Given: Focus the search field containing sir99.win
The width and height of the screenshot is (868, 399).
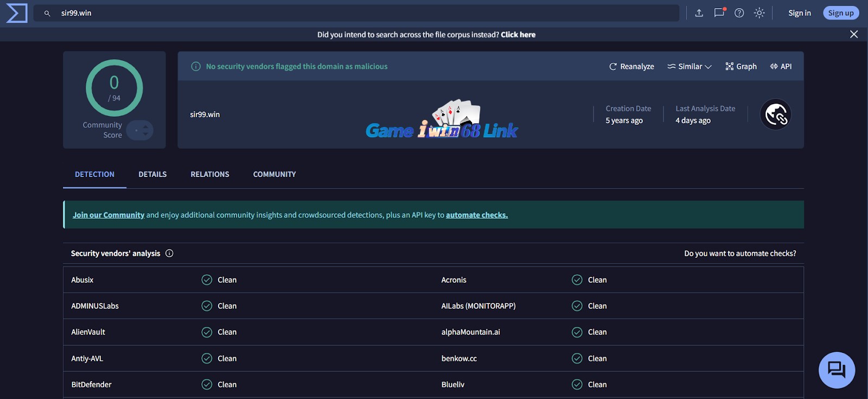Looking at the screenshot, I should pyautogui.click(x=356, y=13).
